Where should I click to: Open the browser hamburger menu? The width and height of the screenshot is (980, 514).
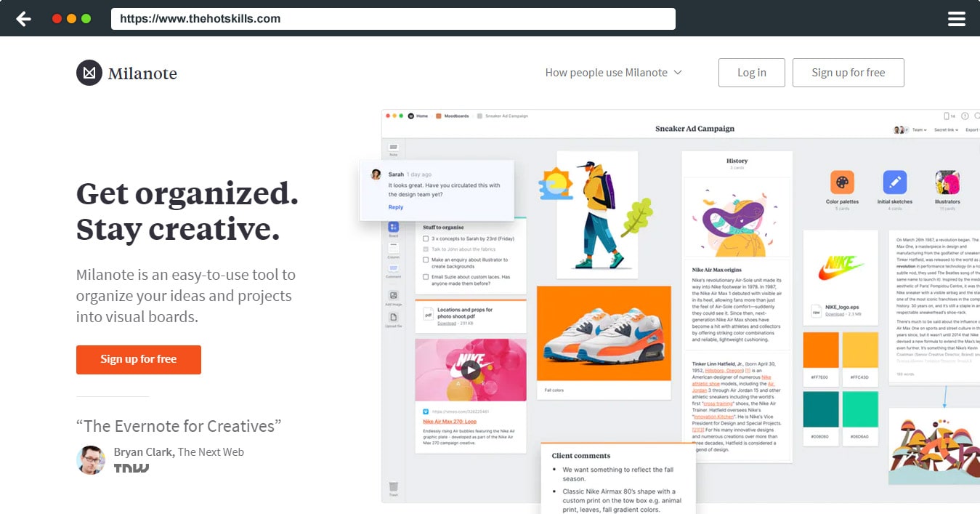[956, 19]
